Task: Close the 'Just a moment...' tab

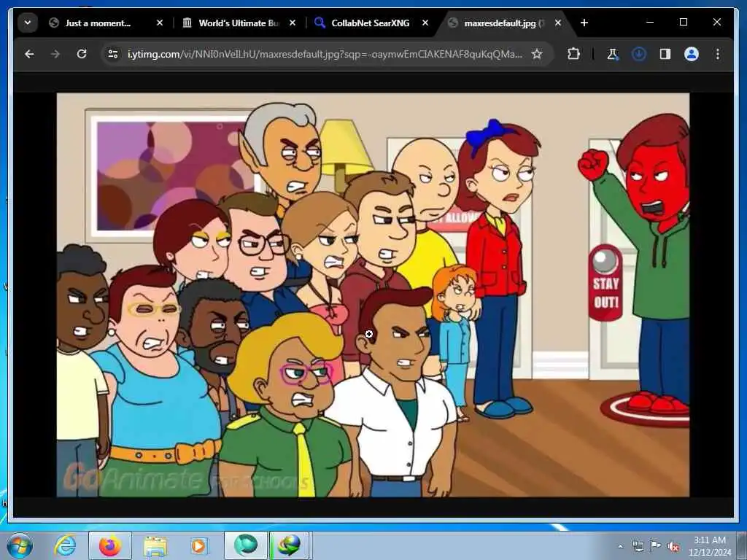Action: tap(160, 23)
